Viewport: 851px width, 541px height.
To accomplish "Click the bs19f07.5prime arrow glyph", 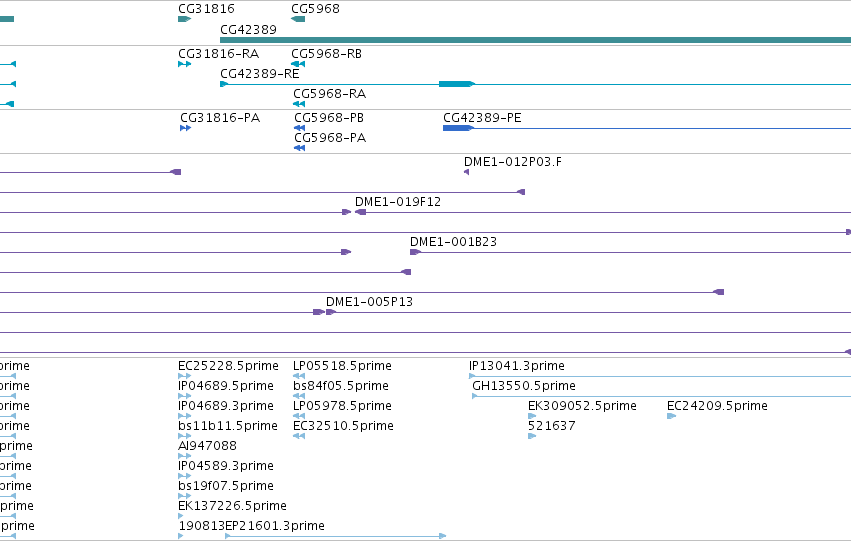I will (x=185, y=497).
